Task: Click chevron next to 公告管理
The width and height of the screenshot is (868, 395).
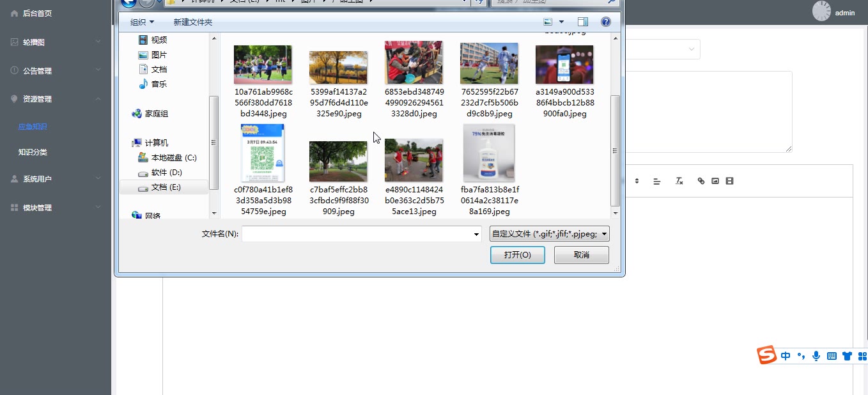Action: coord(98,70)
